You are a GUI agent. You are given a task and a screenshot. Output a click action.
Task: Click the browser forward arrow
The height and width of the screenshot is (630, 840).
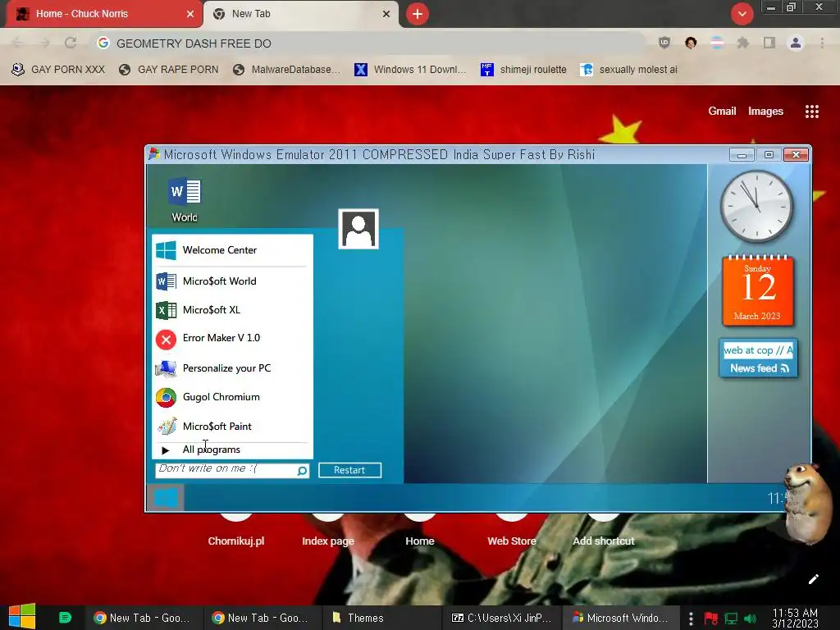pyautogui.click(x=44, y=43)
